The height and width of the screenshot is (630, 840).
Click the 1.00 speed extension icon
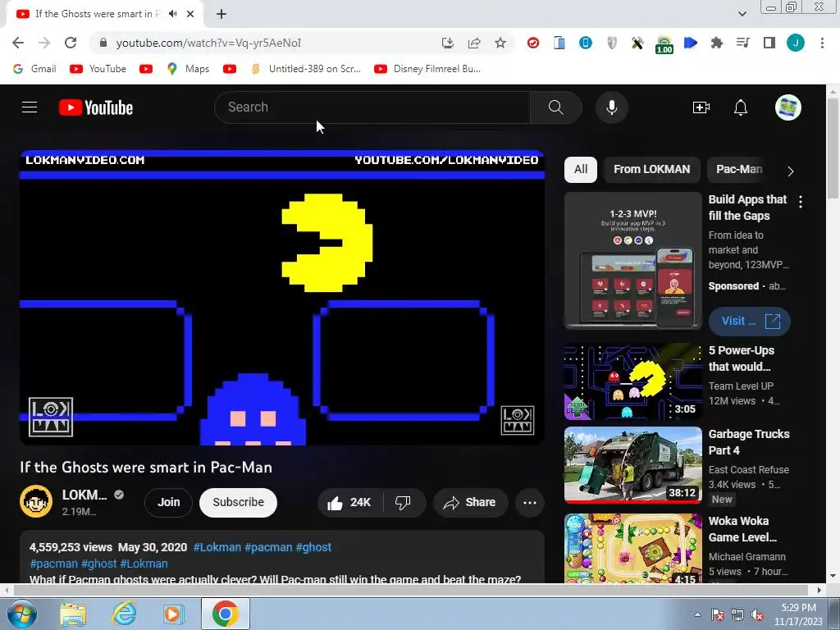(664, 44)
